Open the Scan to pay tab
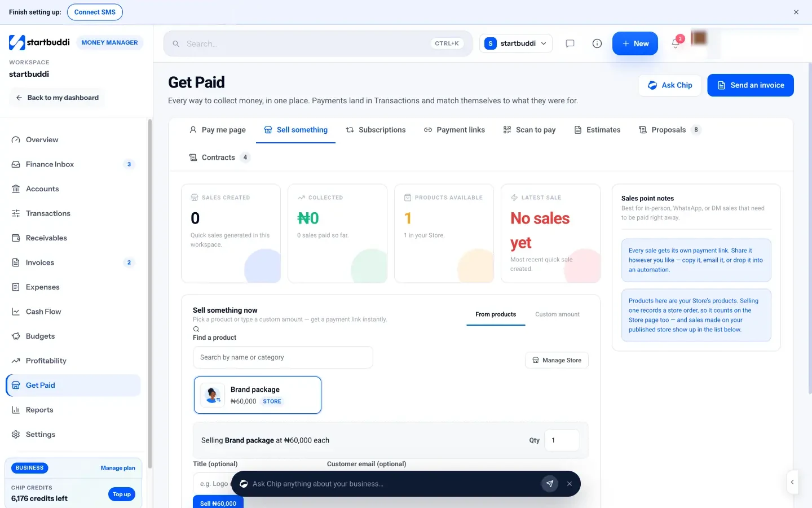Viewport: 812px width, 508px height. [529, 130]
